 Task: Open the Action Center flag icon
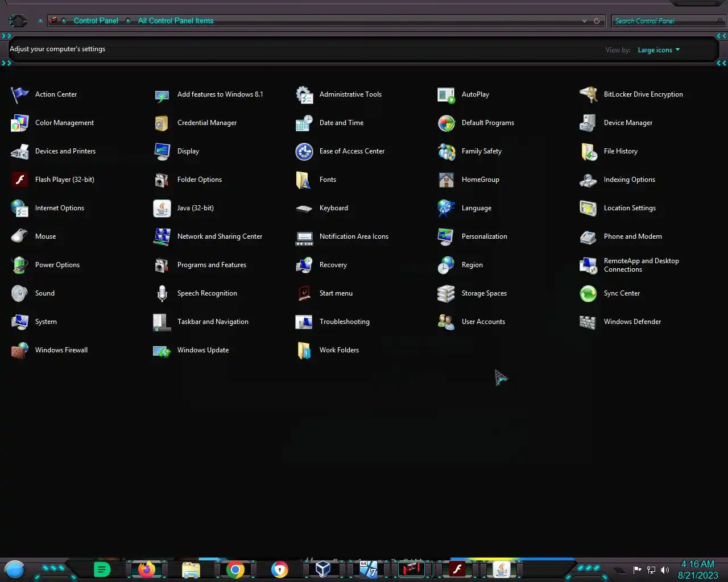point(20,94)
